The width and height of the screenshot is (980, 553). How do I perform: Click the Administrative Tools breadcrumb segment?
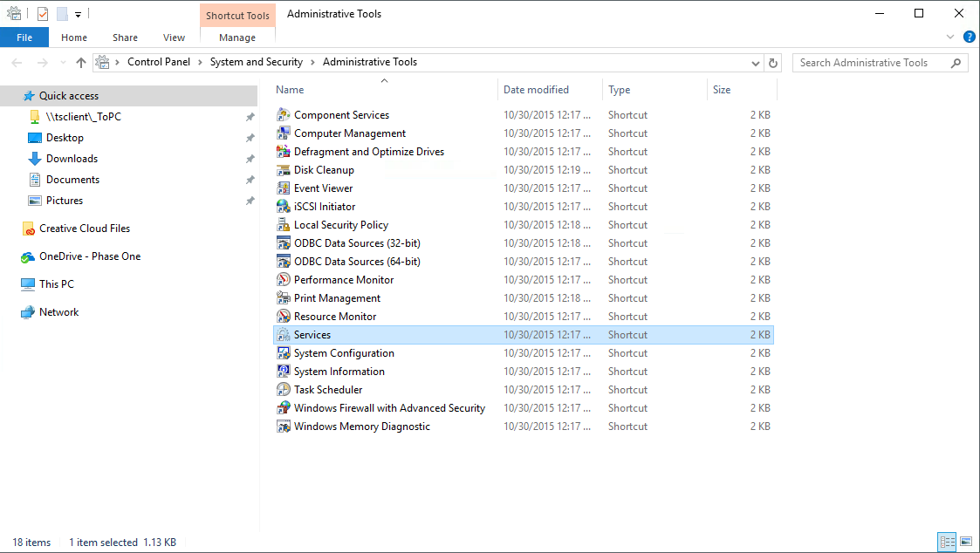pos(369,62)
